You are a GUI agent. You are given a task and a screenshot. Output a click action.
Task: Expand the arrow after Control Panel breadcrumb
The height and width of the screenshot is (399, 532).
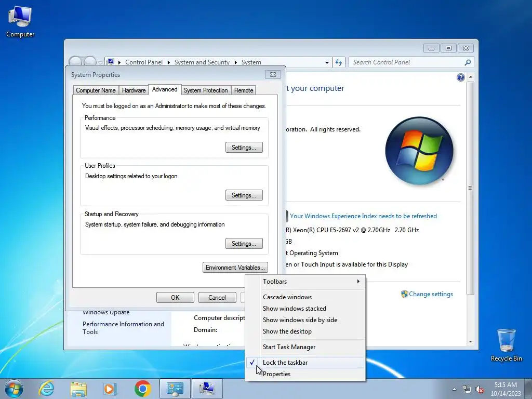(x=169, y=62)
